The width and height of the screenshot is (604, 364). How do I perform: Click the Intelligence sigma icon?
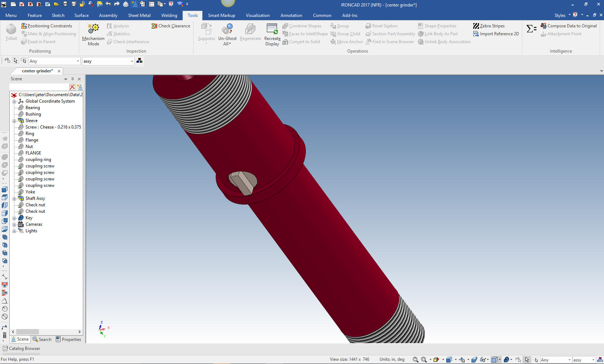click(x=531, y=29)
